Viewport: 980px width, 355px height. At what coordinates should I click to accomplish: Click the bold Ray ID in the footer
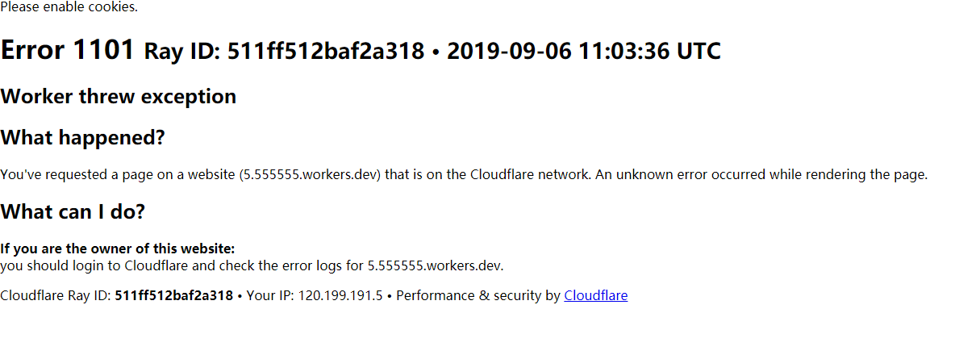pyautogui.click(x=173, y=295)
